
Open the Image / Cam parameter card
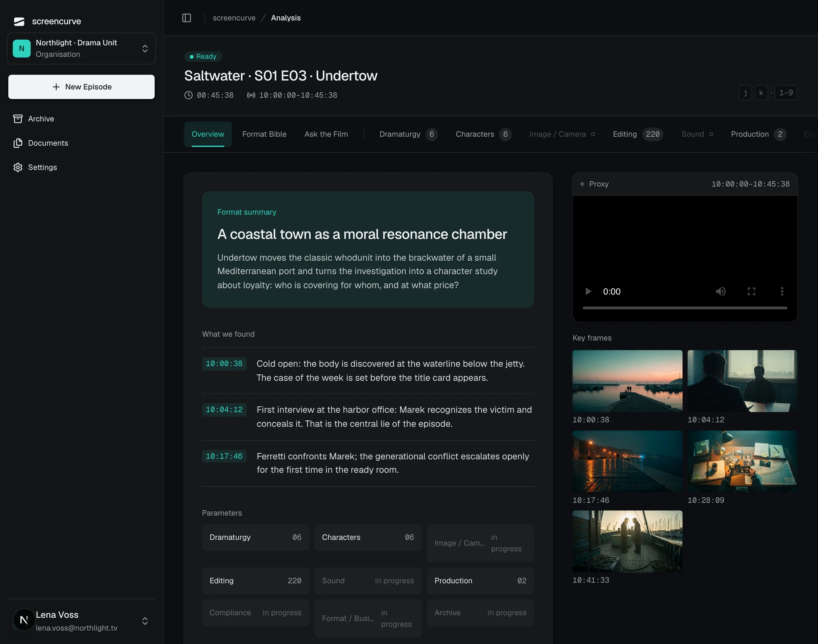point(480,543)
